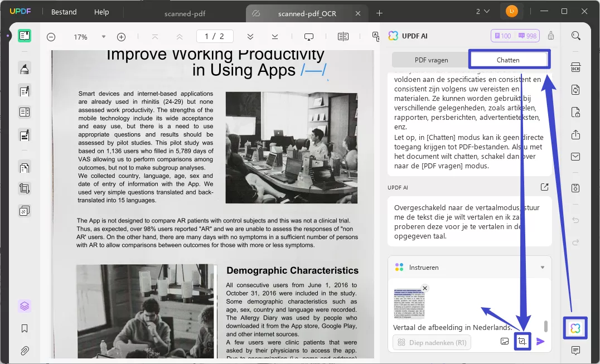This screenshot has width=600, height=364.
Task: Open the attachments paperclip panel
Action: pos(25,351)
